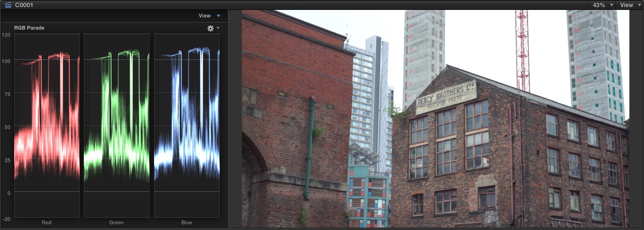Open the scope settings gear menu
Image resolution: width=644 pixels, height=230 pixels.
coord(213,28)
